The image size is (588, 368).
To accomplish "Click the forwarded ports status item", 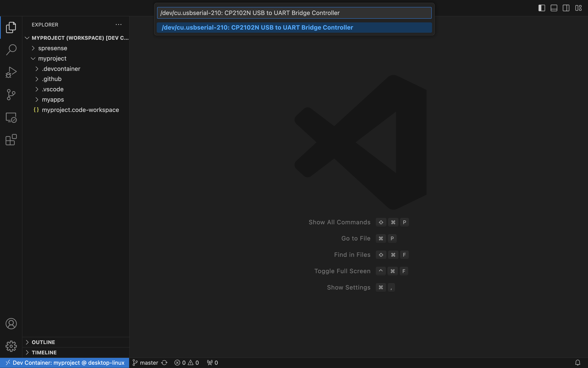I will [212, 363].
